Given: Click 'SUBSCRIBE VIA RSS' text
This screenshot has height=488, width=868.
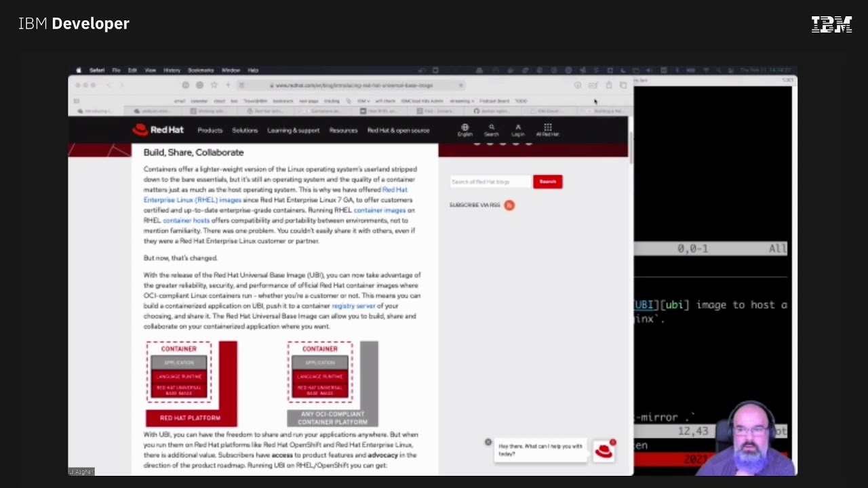Looking at the screenshot, I should click(x=475, y=205).
